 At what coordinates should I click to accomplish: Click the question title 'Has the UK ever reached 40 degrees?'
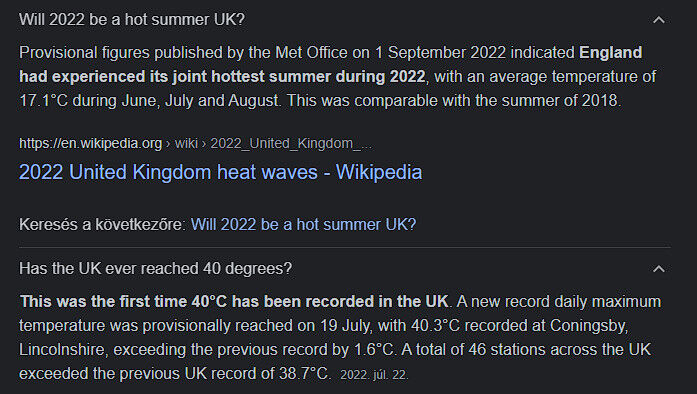[156, 268]
